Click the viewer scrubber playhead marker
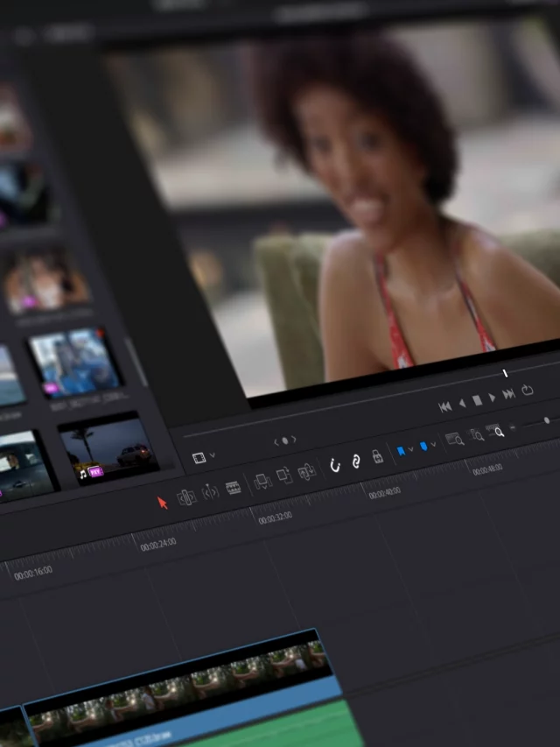 505,373
